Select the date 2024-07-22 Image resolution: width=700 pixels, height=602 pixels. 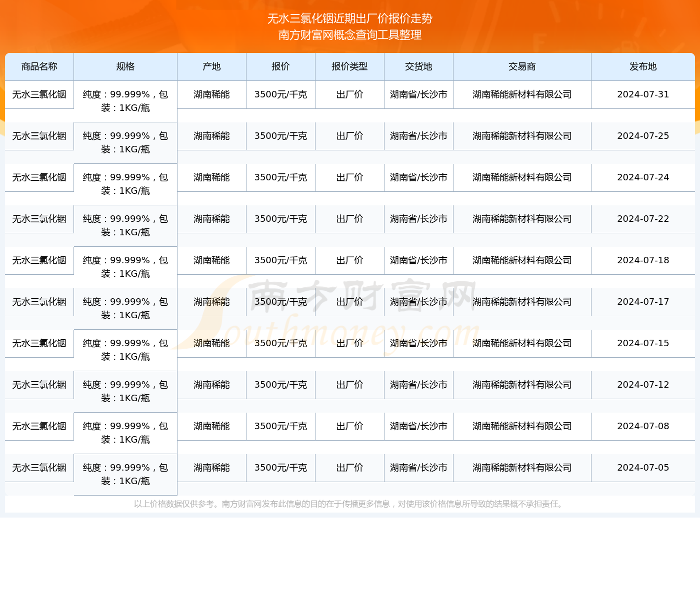(x=643, y=219)
